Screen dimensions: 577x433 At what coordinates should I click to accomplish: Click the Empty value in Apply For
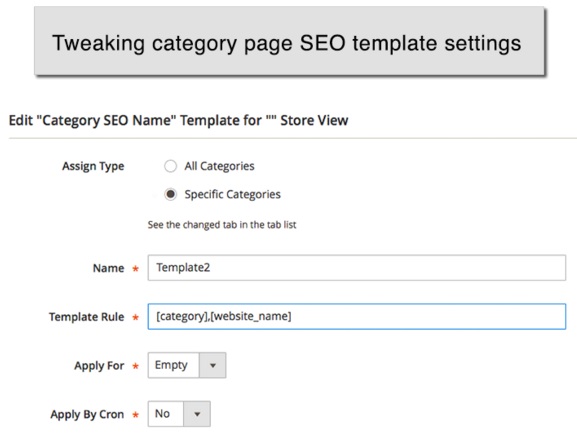tap(171, 365)
